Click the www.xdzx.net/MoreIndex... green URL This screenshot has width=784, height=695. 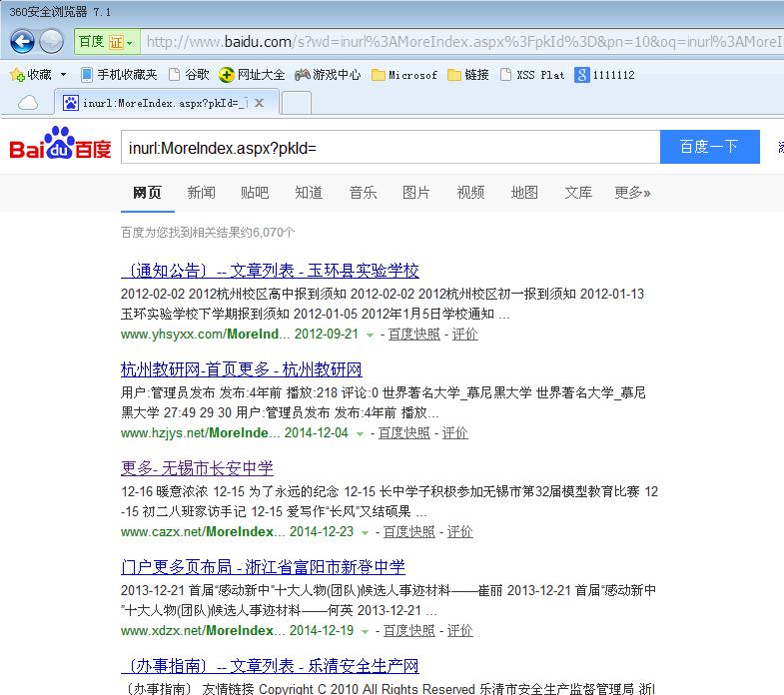[203, 630]
